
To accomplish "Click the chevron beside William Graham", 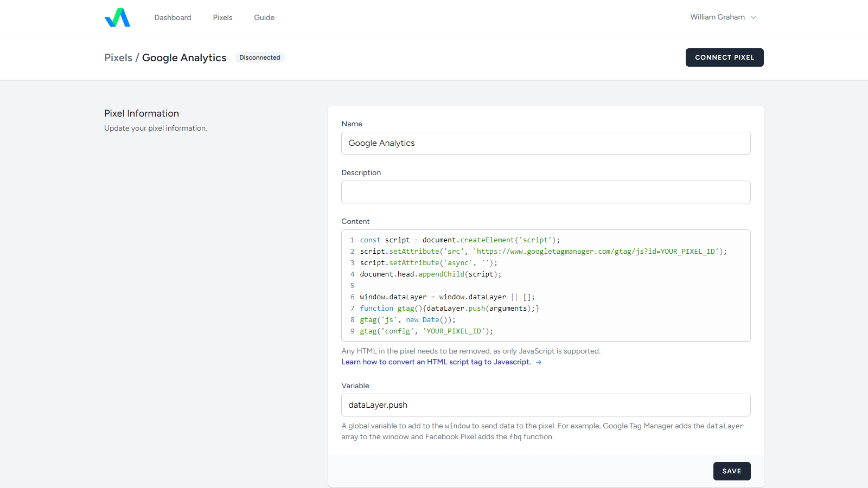I will pyautogui.click(x=754, y=17).
